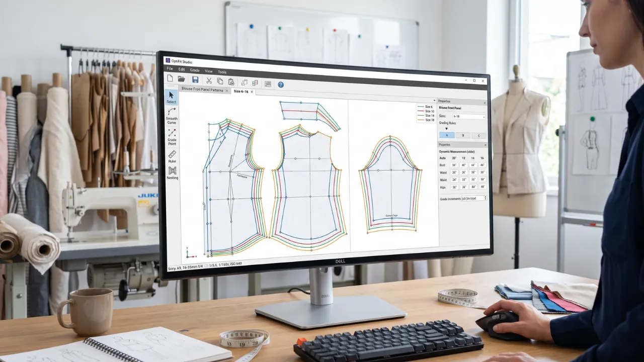644x362 pixels.
Task: Open the Edit menu
Action: [182, 69]
